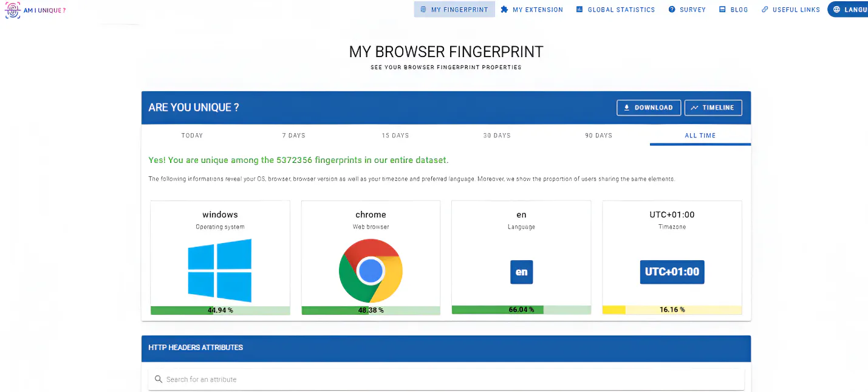Show the 90 Days tab
Viewport: 868px width, 392px height.
(599, 136)
